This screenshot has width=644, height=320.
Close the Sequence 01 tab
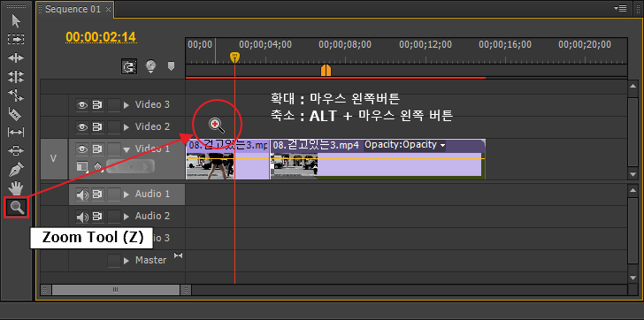108,10
